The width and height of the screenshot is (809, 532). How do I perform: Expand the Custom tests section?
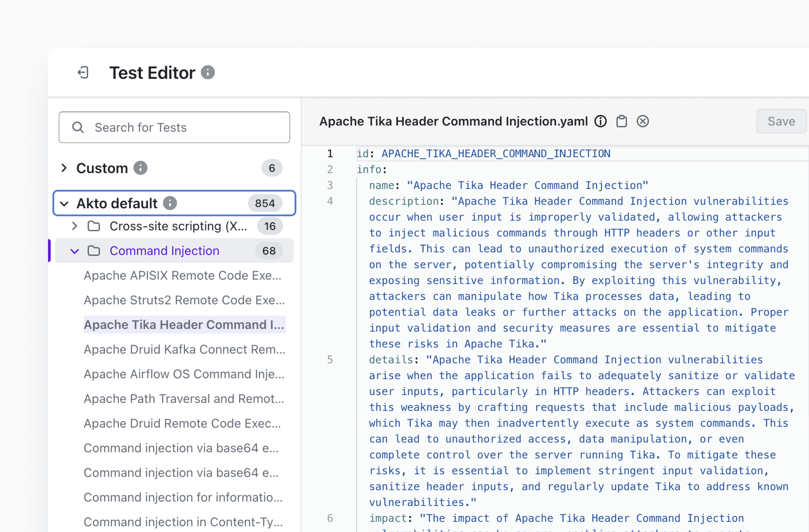(x=64, y=168)
